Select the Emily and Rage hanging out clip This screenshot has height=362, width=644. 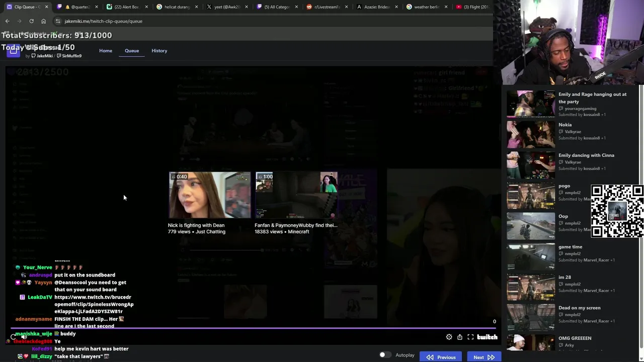click(x=569, y=104)
